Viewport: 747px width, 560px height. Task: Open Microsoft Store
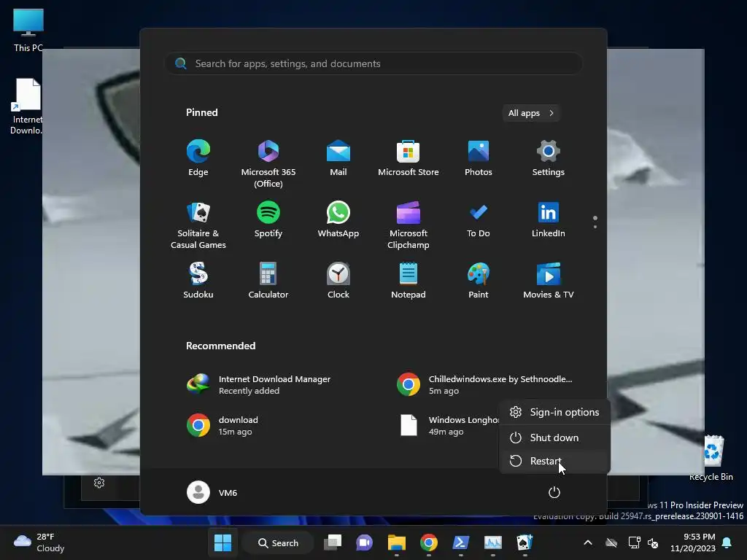pos(409,158)
